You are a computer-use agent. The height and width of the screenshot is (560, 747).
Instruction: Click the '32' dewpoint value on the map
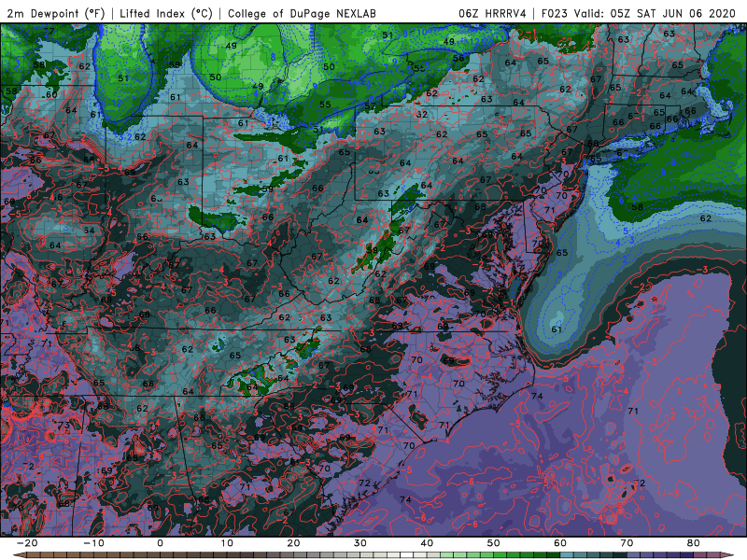(422, 114)
